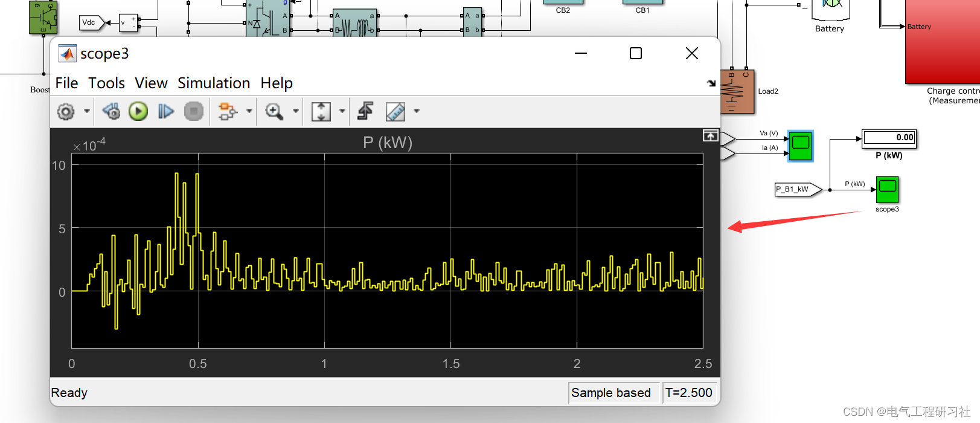Maximize the axes with the plot corner icon
Image resolution: width=980 pixels, height=423 pixels.
(x=710, y=136)
